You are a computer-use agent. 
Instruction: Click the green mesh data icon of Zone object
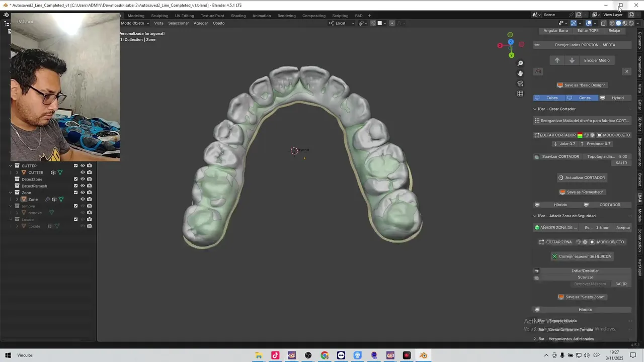(61, 200)
